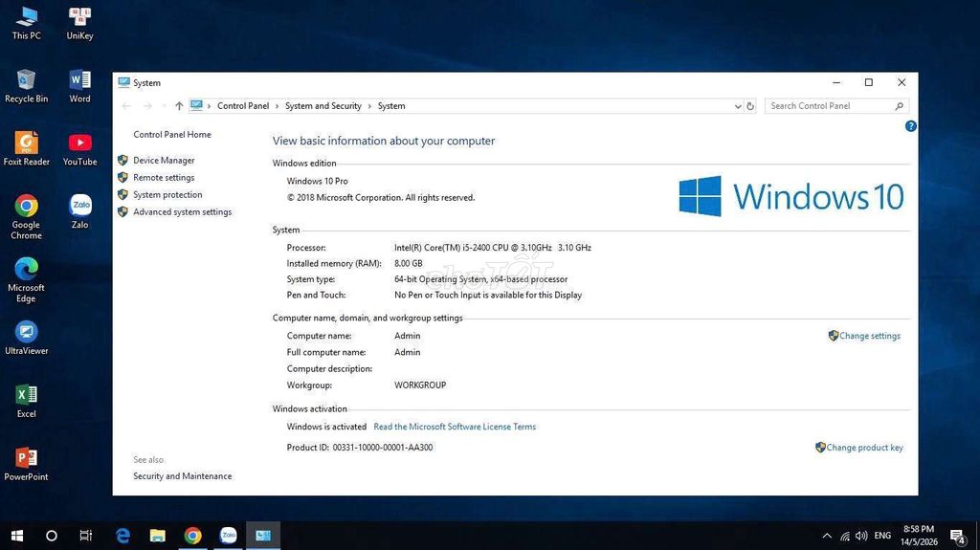
Task: Open the Action Center notifications icon
Action: (x=957, y=536)
